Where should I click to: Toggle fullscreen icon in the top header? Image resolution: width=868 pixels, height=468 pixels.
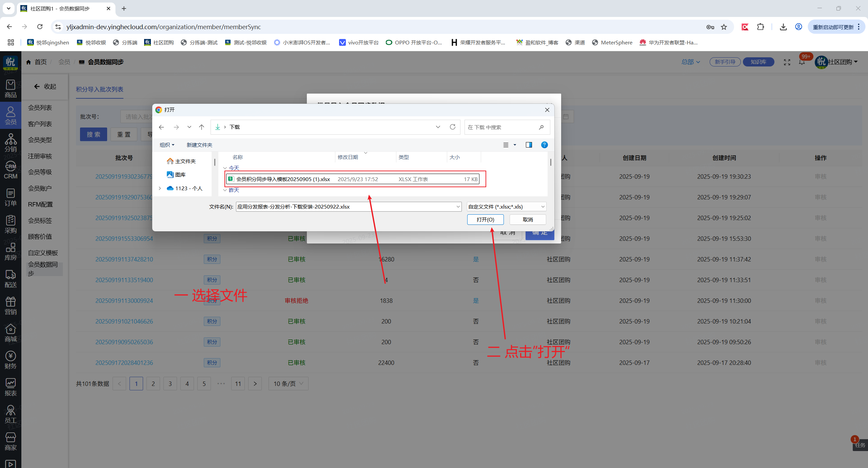(787, 62)
